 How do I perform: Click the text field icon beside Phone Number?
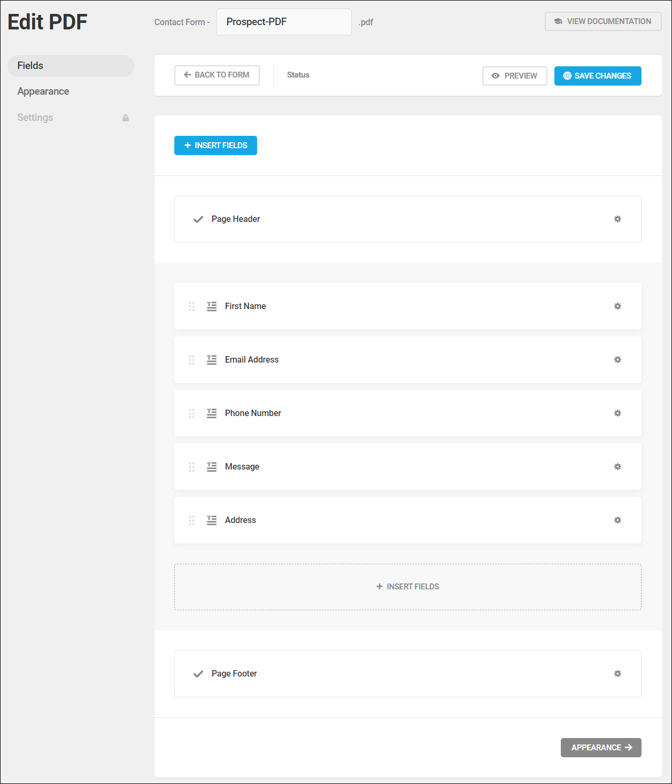coord(212,413)
